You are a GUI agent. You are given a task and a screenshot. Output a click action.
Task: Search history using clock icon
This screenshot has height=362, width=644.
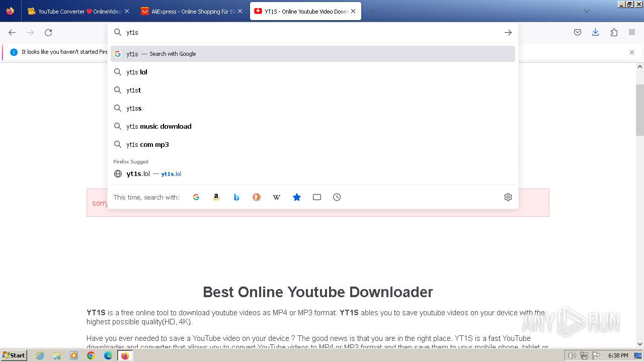[337, 197]
